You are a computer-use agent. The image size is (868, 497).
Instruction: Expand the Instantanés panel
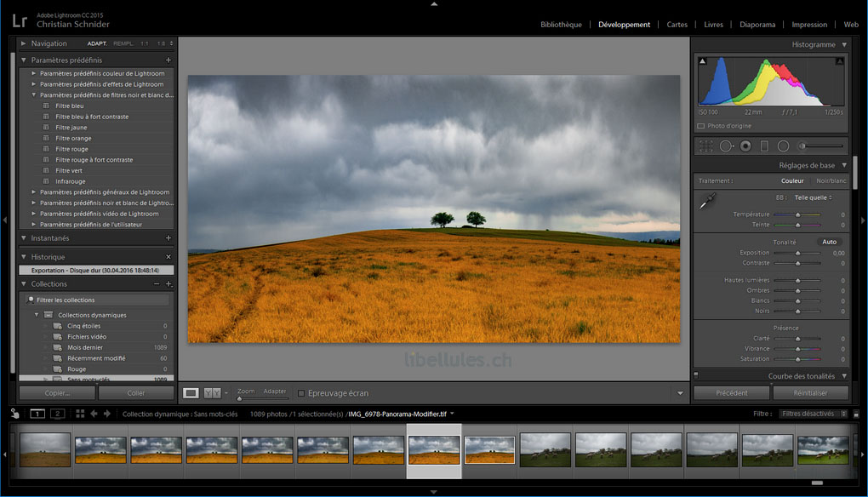tap(23, 238)
